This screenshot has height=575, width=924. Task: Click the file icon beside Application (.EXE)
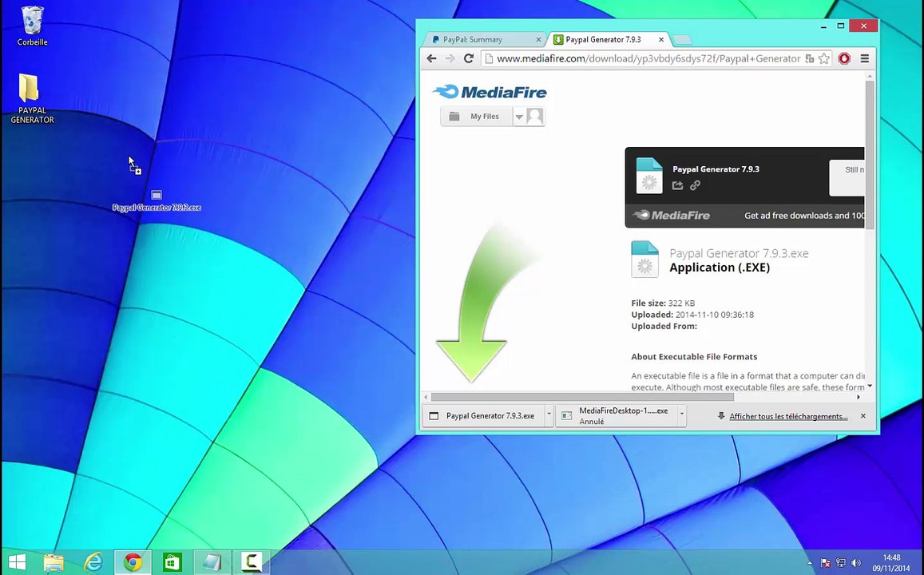644,260
